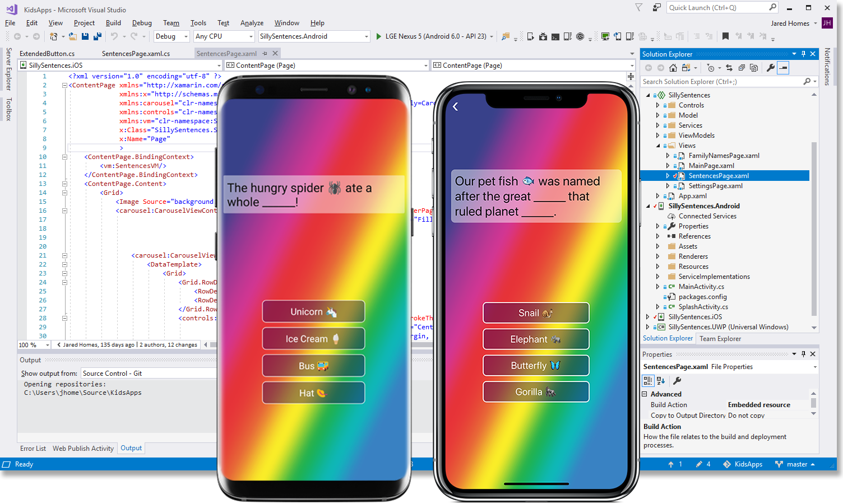Open the master branch picker in status bar
This screenshot has height=504, width=843.
tap(795, 464)
